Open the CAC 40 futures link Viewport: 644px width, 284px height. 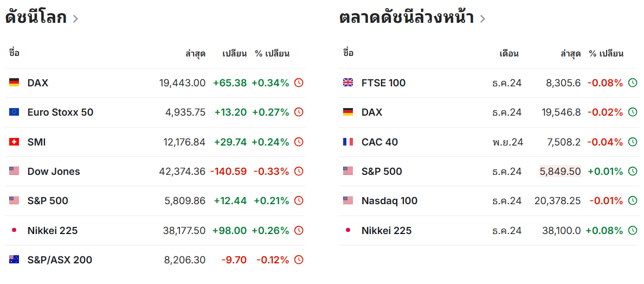[x=379, y=142]
